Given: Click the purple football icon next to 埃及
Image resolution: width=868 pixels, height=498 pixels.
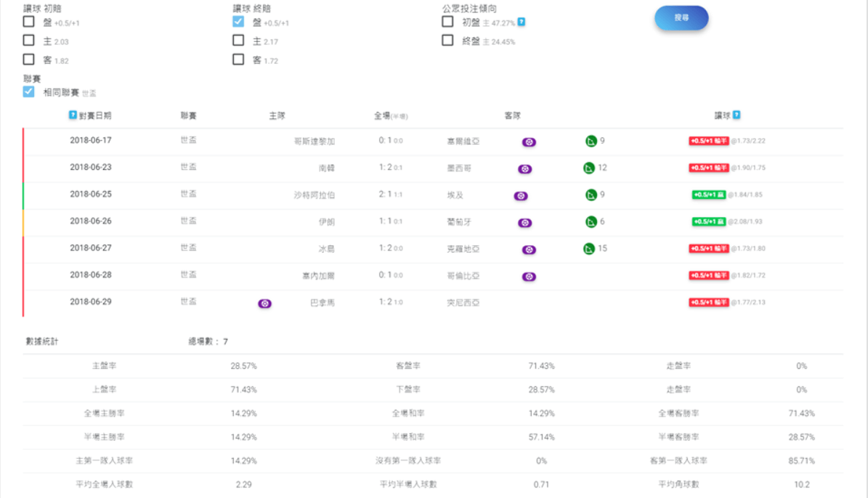Looking at the screenshot, I should tap(522, 195).
